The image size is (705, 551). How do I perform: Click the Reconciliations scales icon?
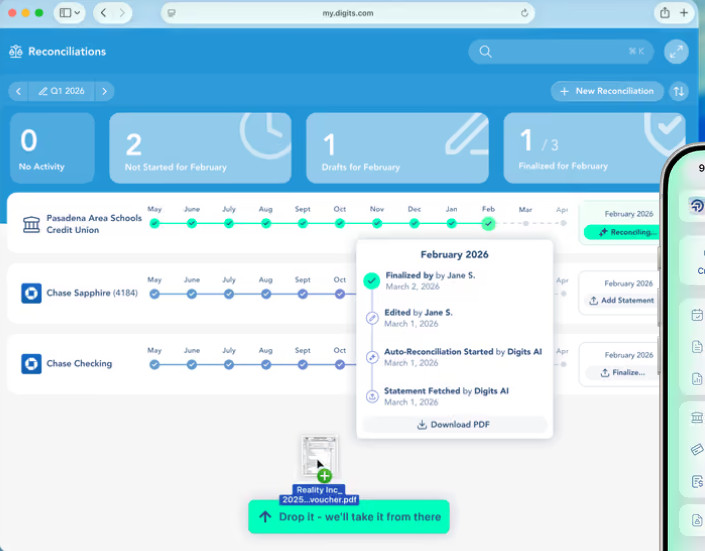(16, 52)
